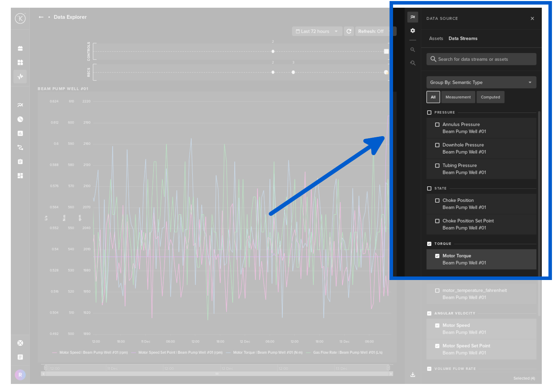Click the gear settings icon in side panel

[413, 31]
